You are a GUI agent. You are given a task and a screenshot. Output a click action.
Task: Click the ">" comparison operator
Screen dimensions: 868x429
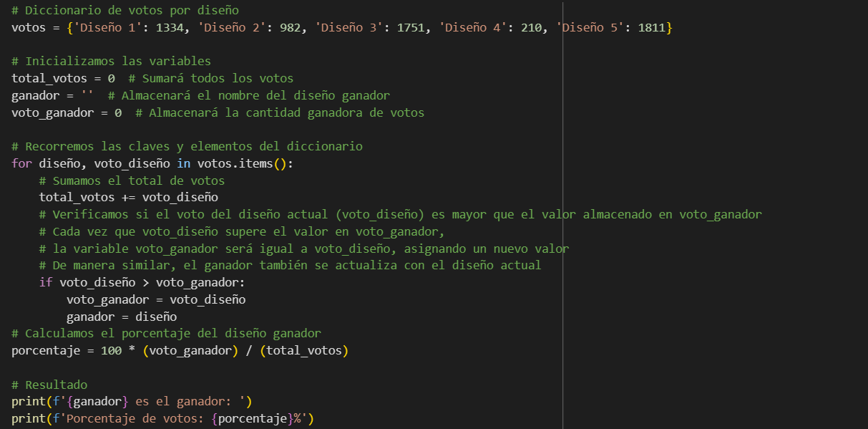(x=145, y=282)
